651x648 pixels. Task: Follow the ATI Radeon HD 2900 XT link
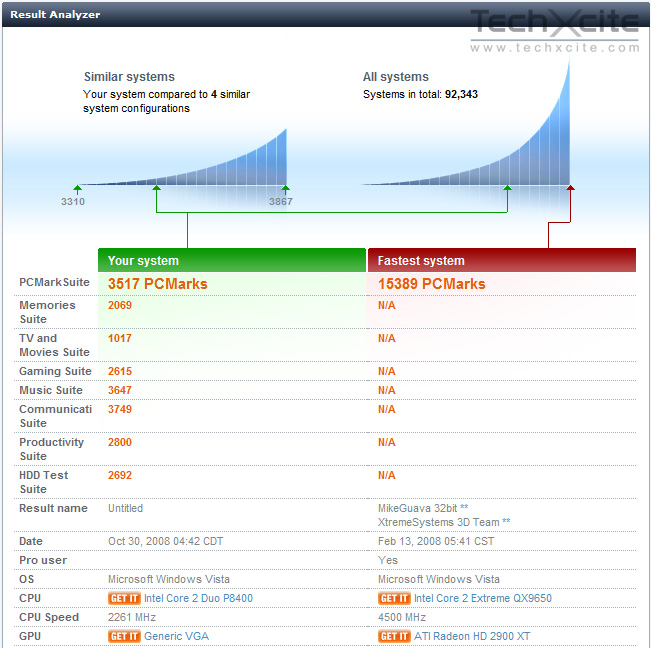472,636
